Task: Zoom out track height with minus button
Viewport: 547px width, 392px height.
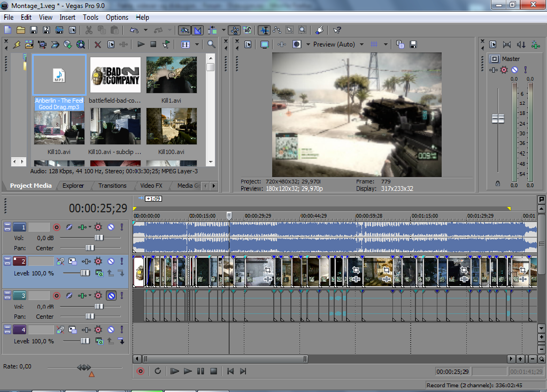Action: pyautogui.click(x=542, y=349)
